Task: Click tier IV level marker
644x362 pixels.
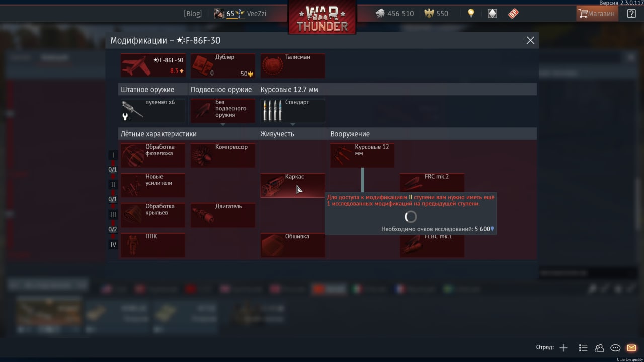Action: pos(113,244)
